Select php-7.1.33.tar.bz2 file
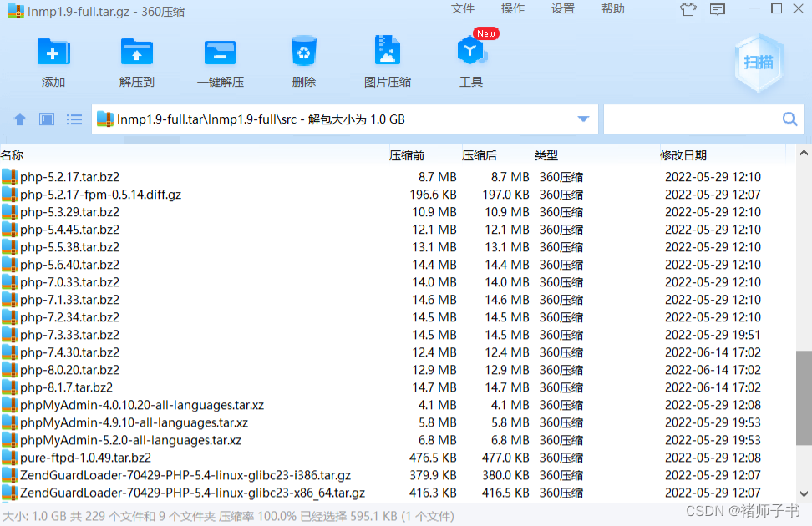 point(69,300)
